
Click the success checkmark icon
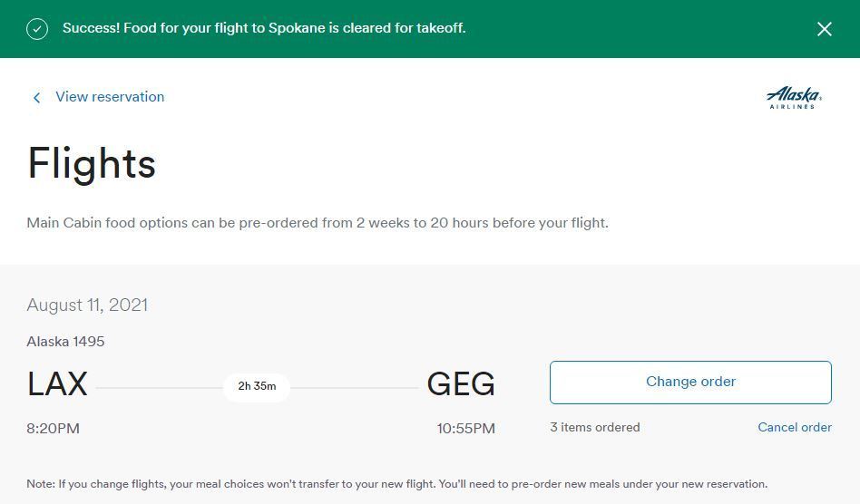37,29
